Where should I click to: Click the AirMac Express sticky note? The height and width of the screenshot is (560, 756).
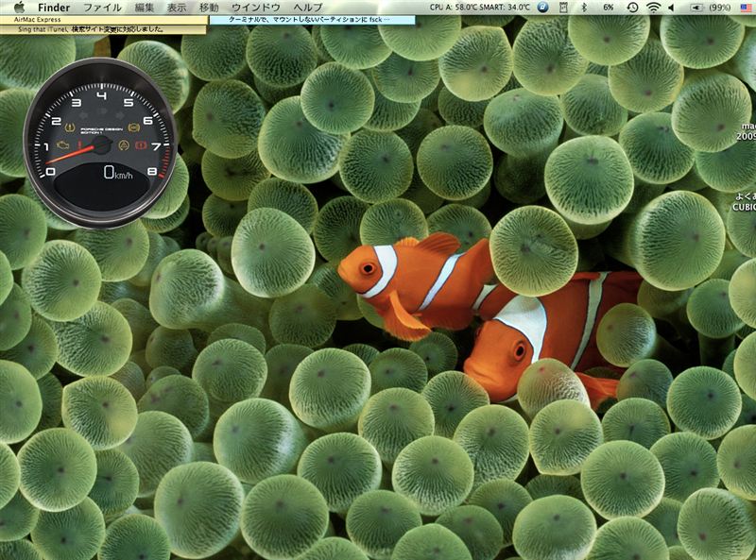[104, 20]
